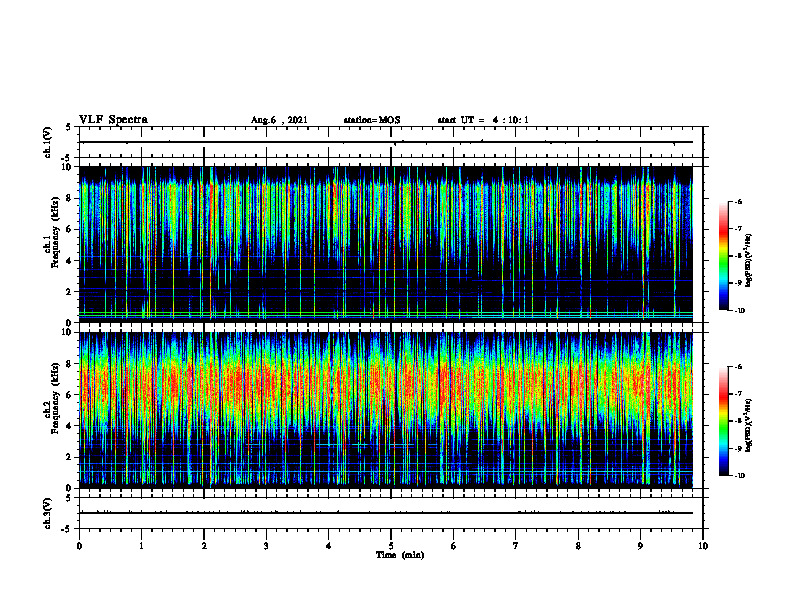
Task: Click the time axis tick label "7"
Action: (516, 546)
